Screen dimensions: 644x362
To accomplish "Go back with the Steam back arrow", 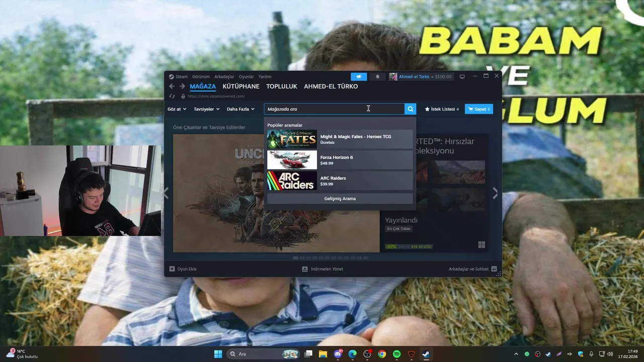I will (172, 86).
